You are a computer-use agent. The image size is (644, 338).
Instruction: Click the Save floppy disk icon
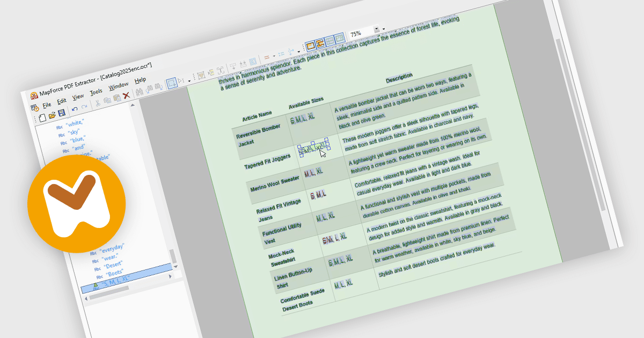[x=61, y=113]
